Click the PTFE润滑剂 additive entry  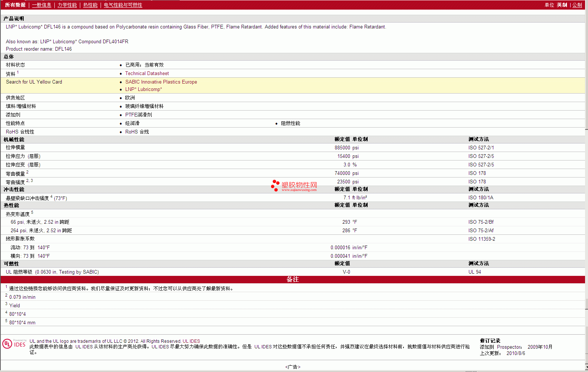(138, 115)
